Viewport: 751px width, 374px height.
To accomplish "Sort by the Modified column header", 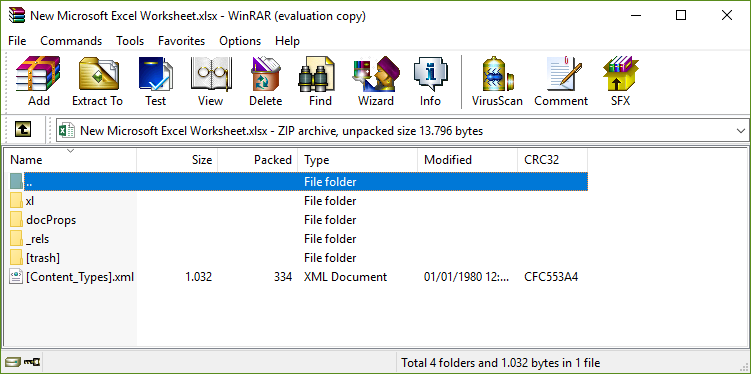I will click(467, 159).
